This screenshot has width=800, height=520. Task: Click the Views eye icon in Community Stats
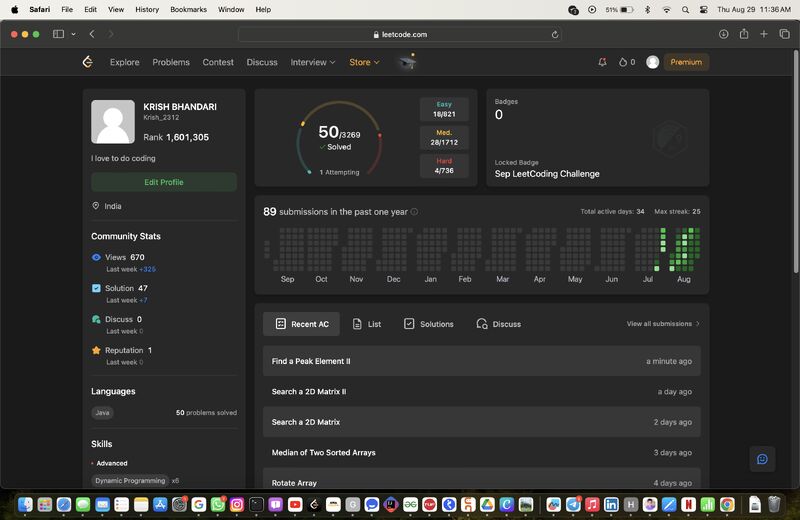tap(96, 257)
